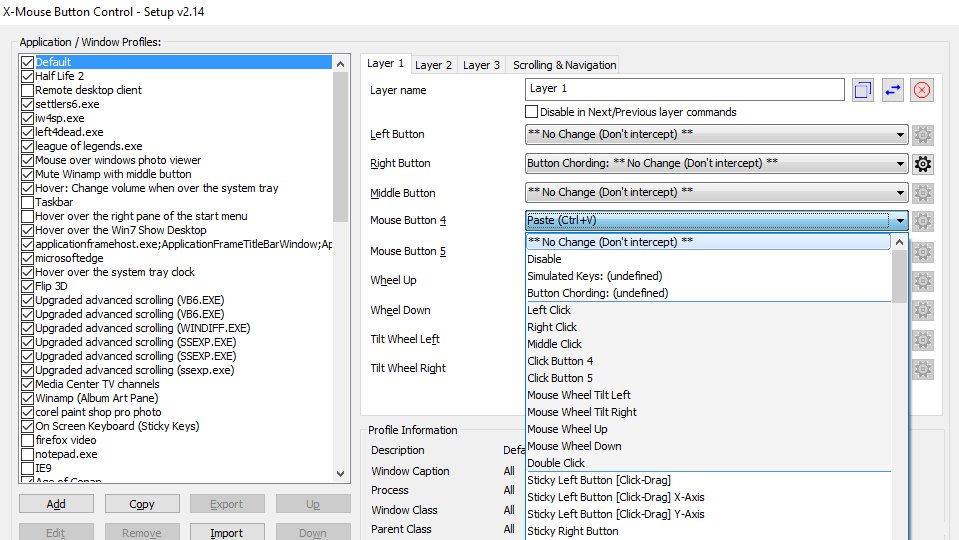The width and height of the screenshot is (959, 540).
Task: Select Double Click from the dropdown list
Action: (556, 463)
